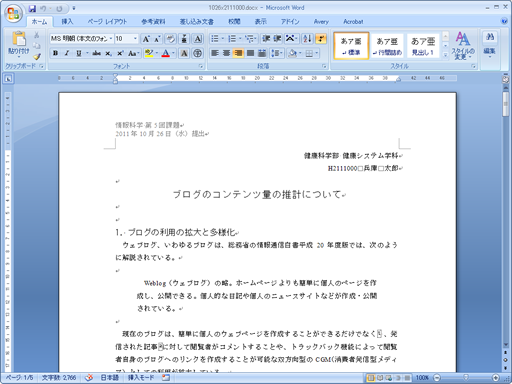Apply subscript x₂ formatting
The height and width of the screenshot is (384, 512).
coord(108,53)
